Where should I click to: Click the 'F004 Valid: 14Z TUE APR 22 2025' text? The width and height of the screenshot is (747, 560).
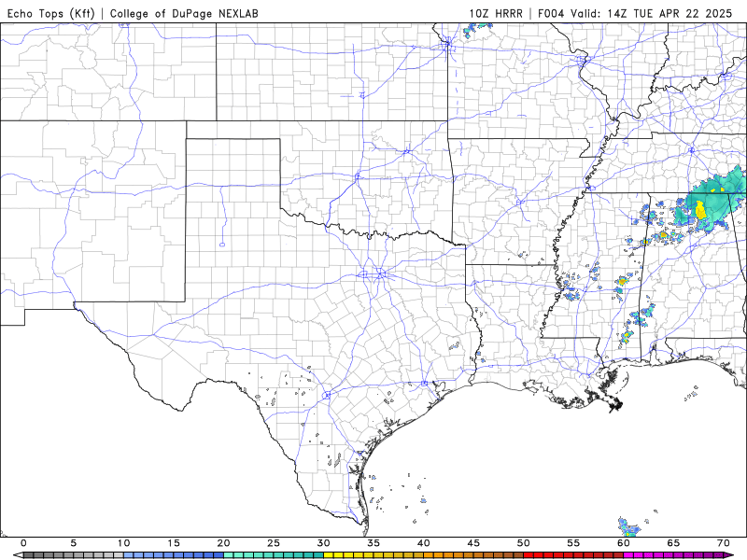click(x=635, y=13)
